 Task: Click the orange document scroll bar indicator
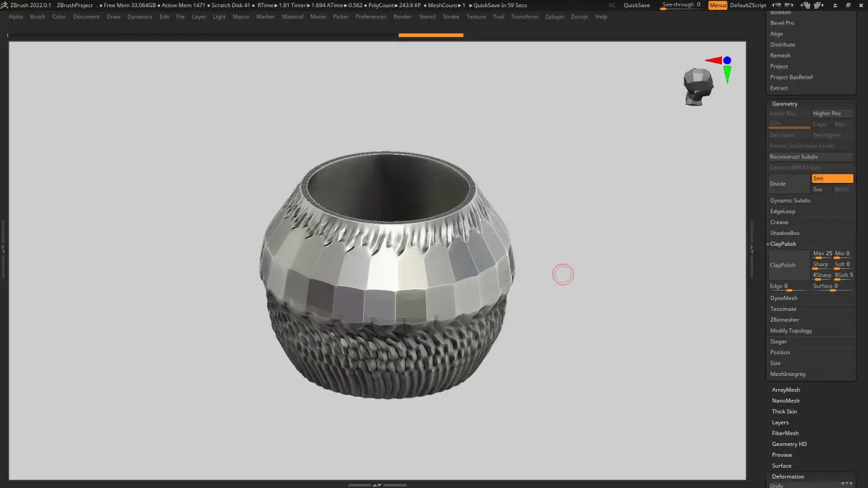(x=430, y=35)
